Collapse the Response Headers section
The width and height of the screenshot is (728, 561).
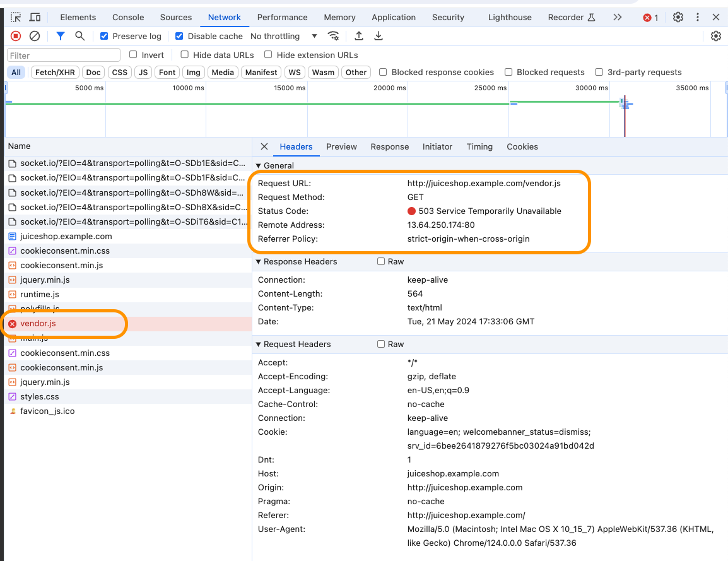(259, 262)
